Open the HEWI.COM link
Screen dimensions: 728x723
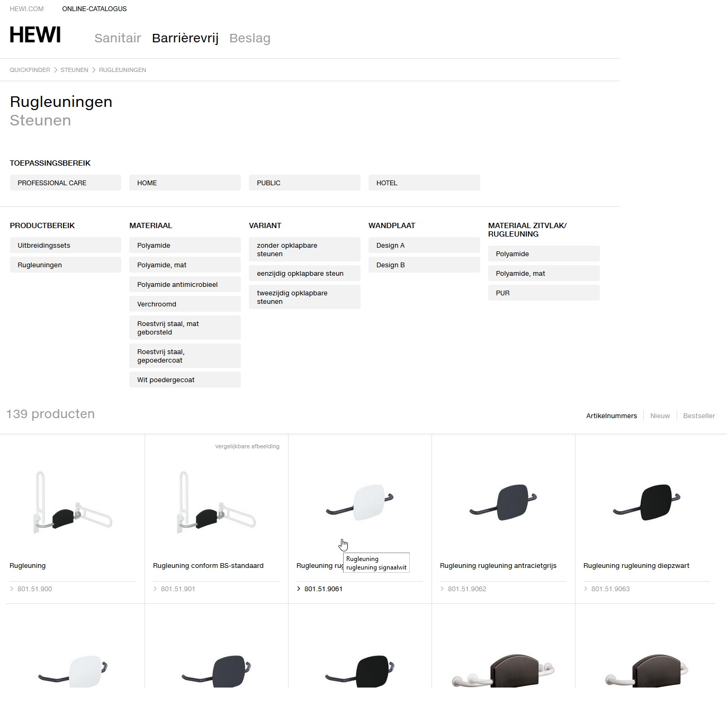26,9
